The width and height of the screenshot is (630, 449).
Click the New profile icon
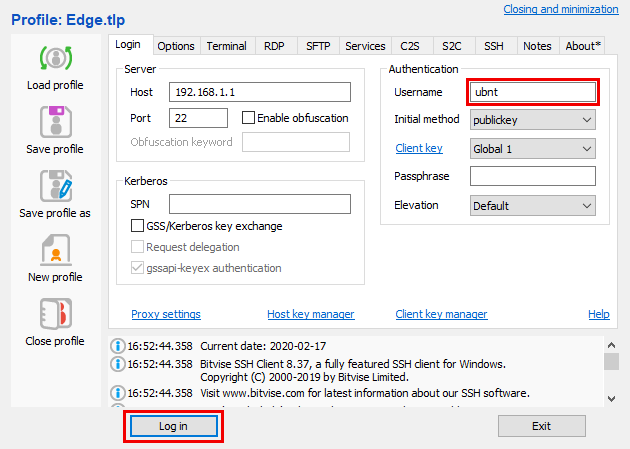tap(55, 250)
